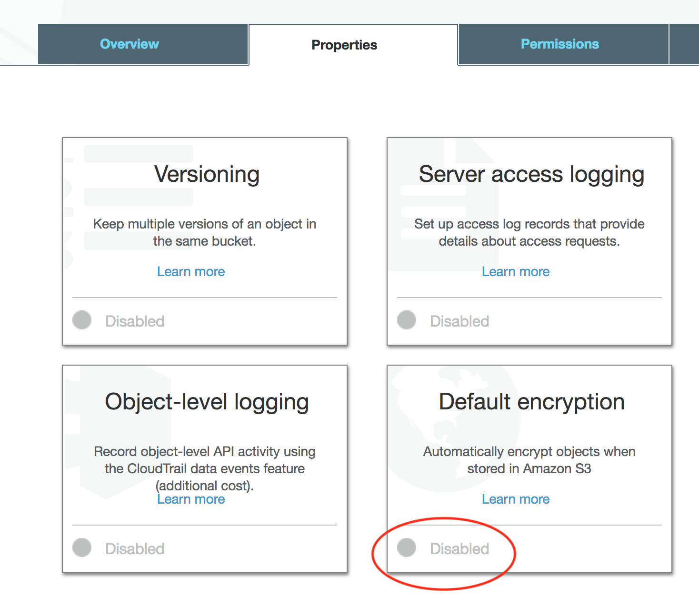This screenshot has height=616, width=699.
Task: Click the circled Default encryption Disabled indicator
Action: coord(407,548)
